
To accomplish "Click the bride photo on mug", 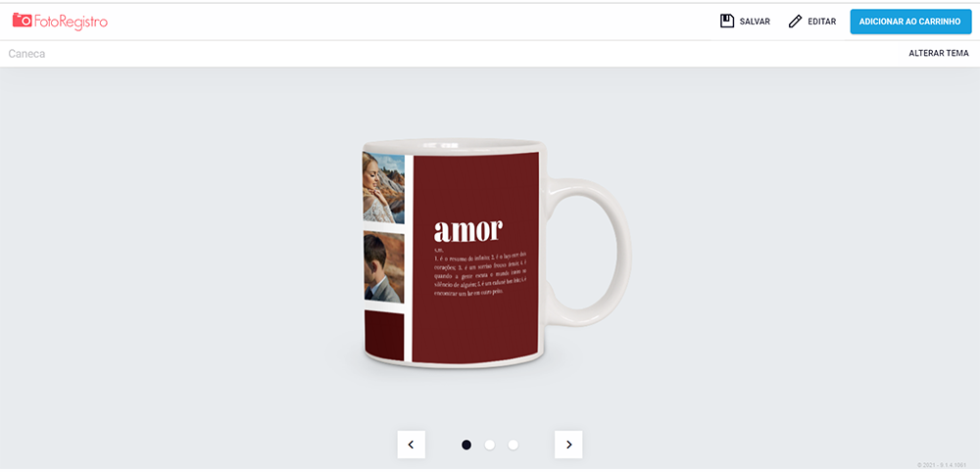I will tap(384, 188).
